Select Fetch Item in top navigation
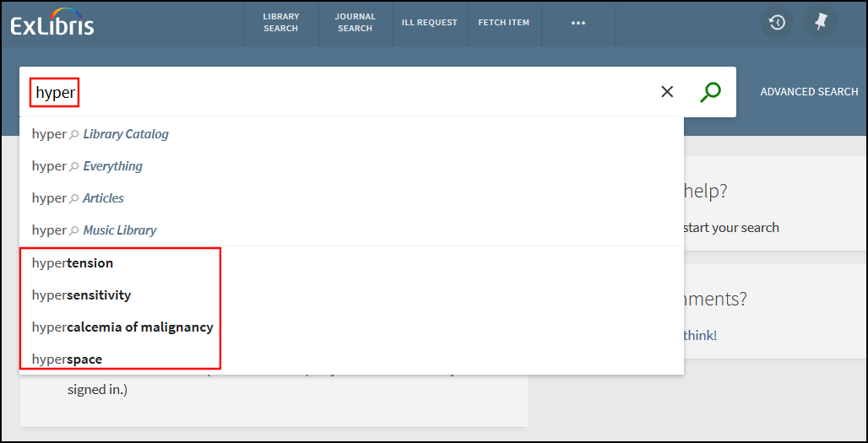 coord(503,23)
